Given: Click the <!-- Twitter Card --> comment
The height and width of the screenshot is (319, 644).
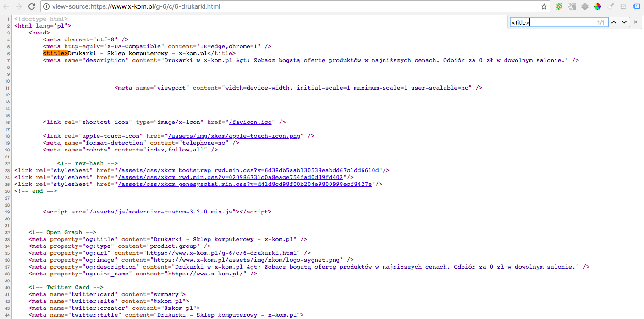Looking at the screenshot, I should point(66,287).
